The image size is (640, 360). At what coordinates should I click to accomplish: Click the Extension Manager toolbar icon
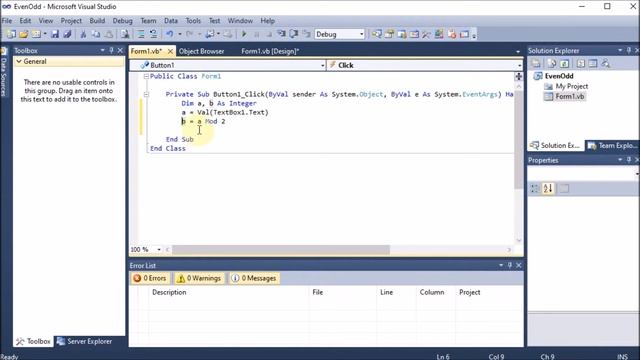tap(439, 34)
